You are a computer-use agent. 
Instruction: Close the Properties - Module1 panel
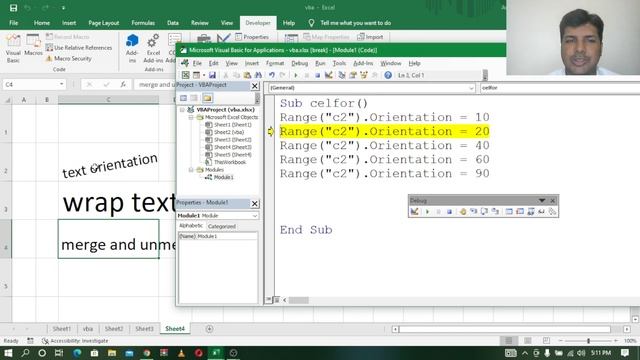(254, 203)
